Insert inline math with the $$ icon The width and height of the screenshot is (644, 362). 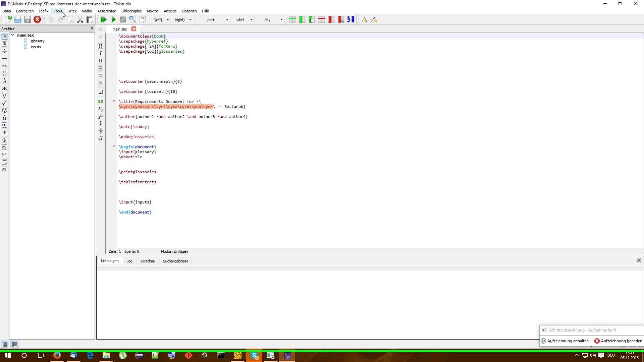click(100, 101)
